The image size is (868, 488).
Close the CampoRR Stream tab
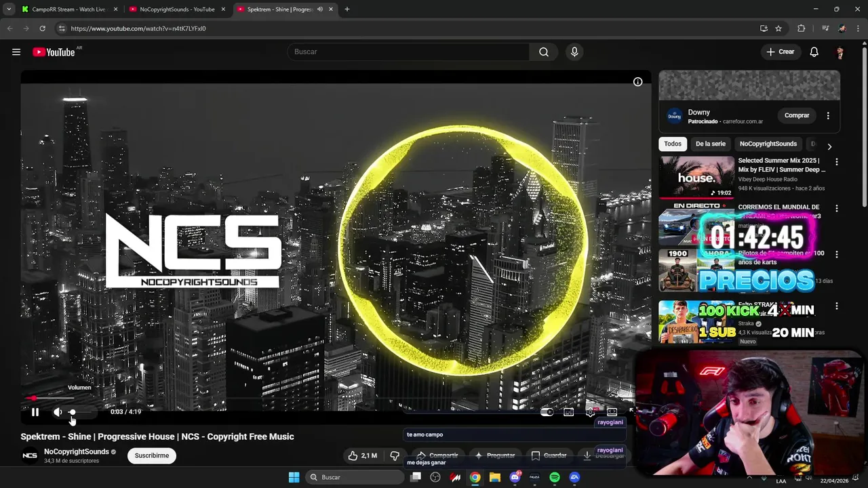click(x=115, y=9)
